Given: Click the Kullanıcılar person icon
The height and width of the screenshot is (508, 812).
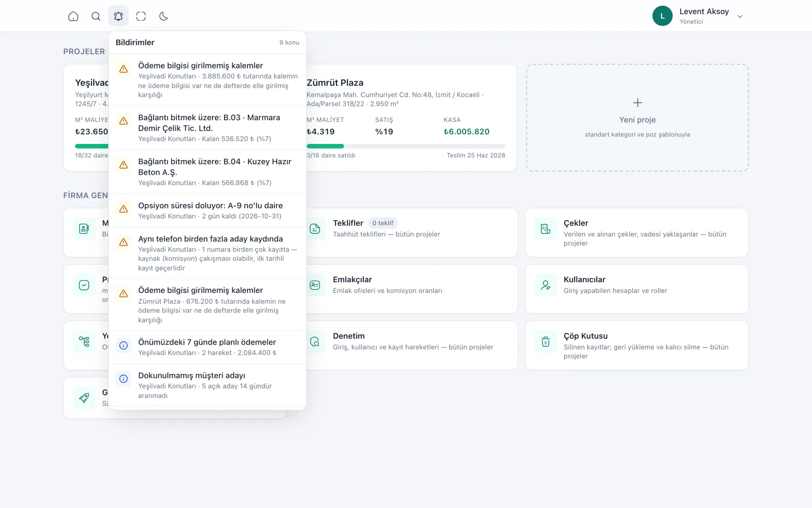Looking at the screenshot, I should (546, 285).
